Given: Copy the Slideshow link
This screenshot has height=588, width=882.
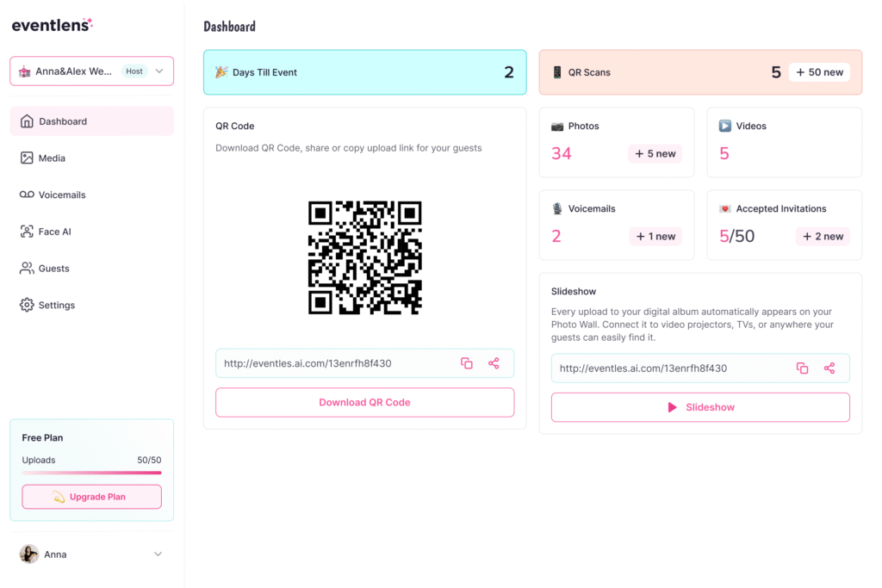Looking at the screenshot, I should pyautogui.click(x=802, y=368).
